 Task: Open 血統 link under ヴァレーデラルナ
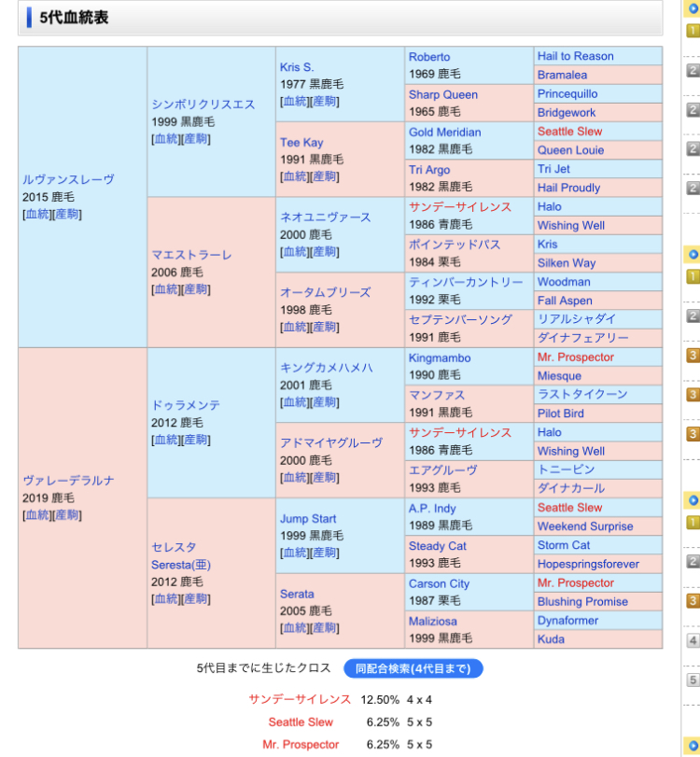(37, 515)
